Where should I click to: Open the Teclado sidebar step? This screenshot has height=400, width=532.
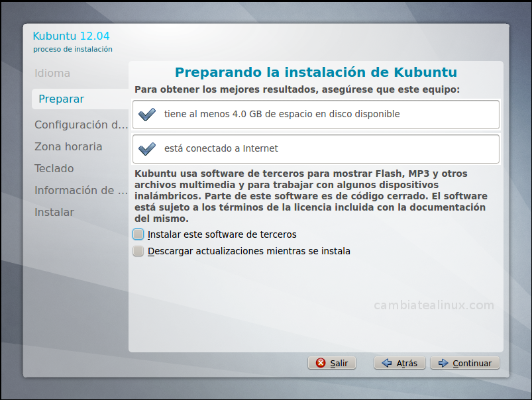coord(54,169)
